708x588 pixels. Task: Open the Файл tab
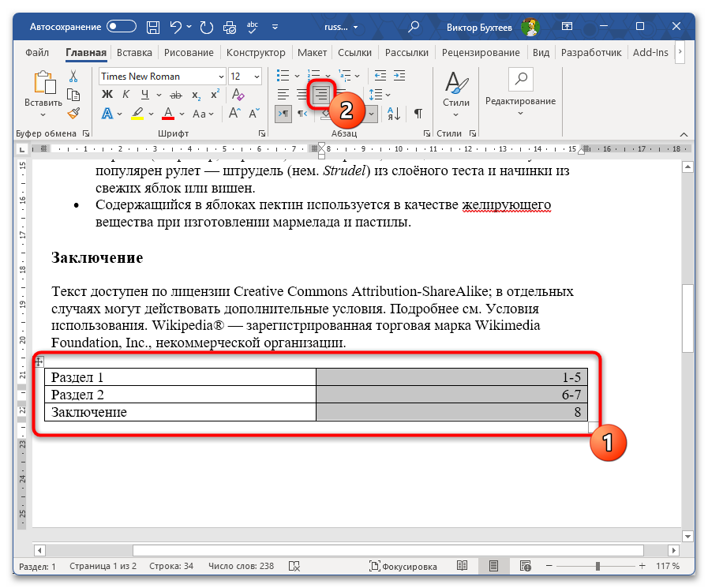(x=37, y=52)
